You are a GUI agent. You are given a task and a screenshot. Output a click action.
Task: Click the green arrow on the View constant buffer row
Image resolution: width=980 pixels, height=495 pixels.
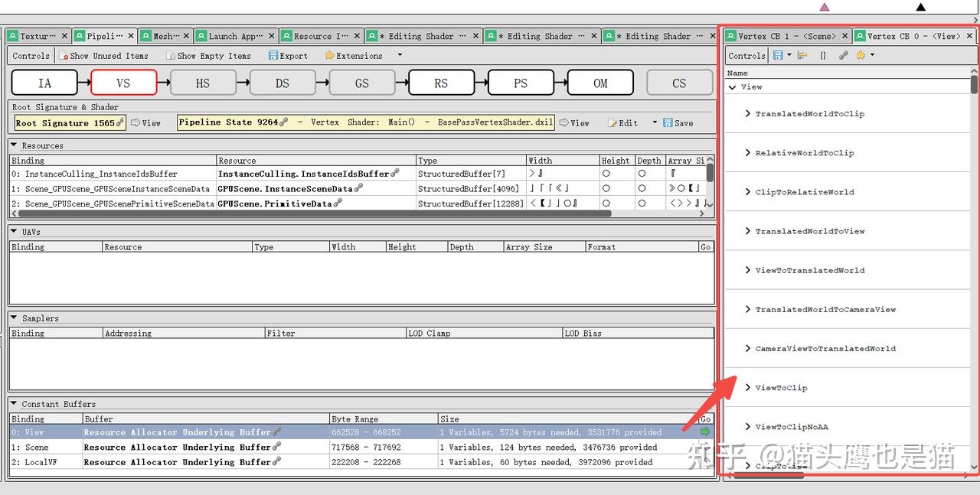click(705, 432)
